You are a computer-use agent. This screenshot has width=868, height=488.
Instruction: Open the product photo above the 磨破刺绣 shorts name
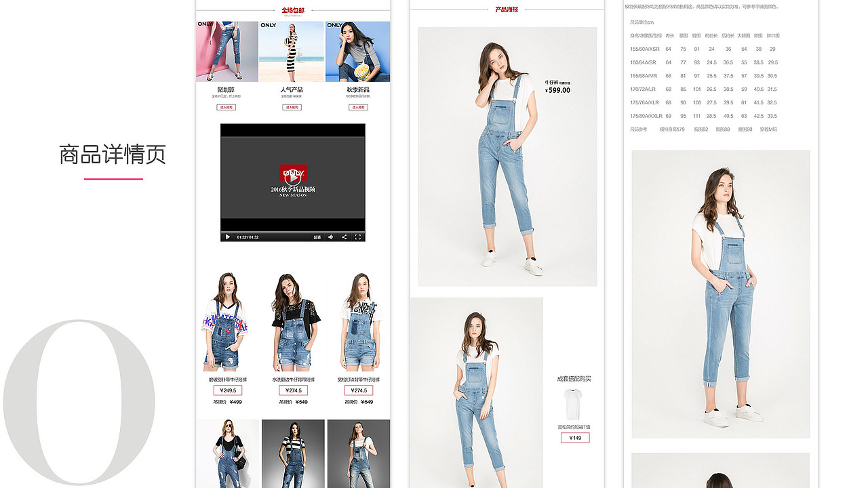coord(225,322)
